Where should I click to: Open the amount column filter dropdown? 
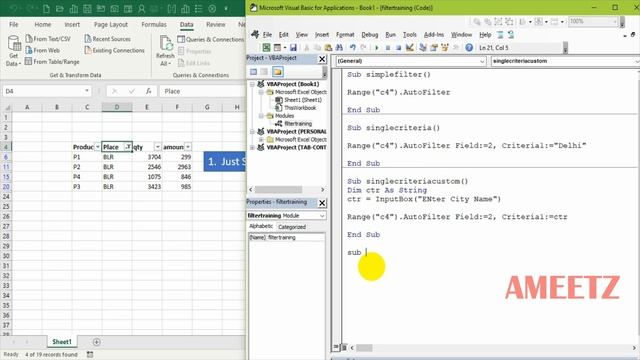[188, 147]
